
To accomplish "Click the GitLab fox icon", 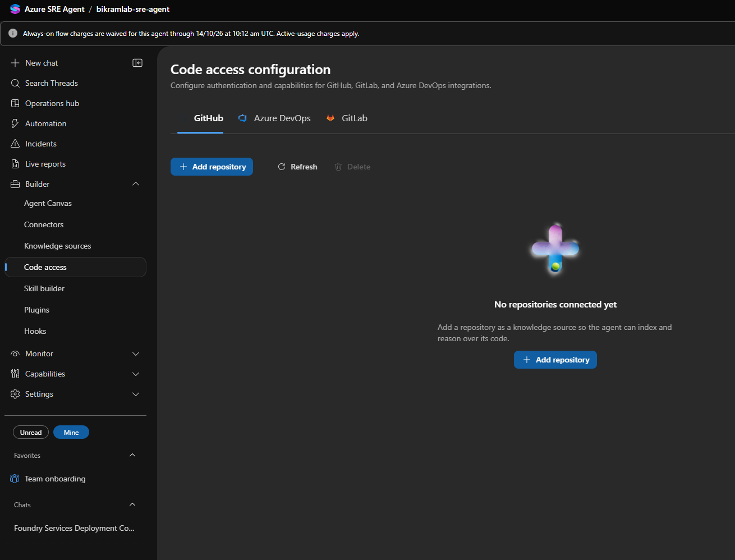I will (330, 118).
